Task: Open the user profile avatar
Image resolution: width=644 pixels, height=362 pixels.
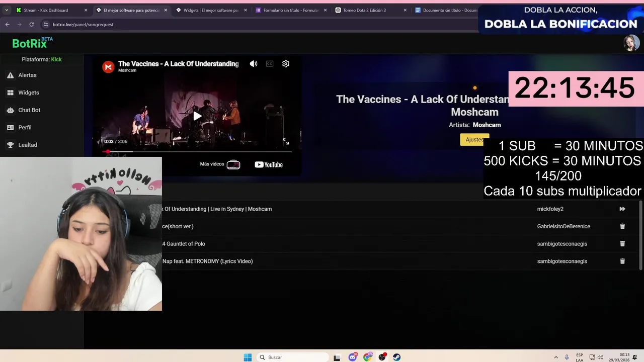Action: 631,43
